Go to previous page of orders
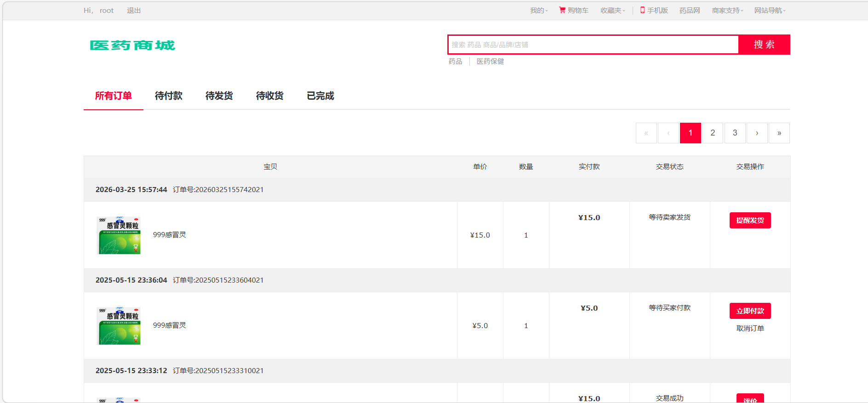This screenshot has width=868, height=403. 668,133
